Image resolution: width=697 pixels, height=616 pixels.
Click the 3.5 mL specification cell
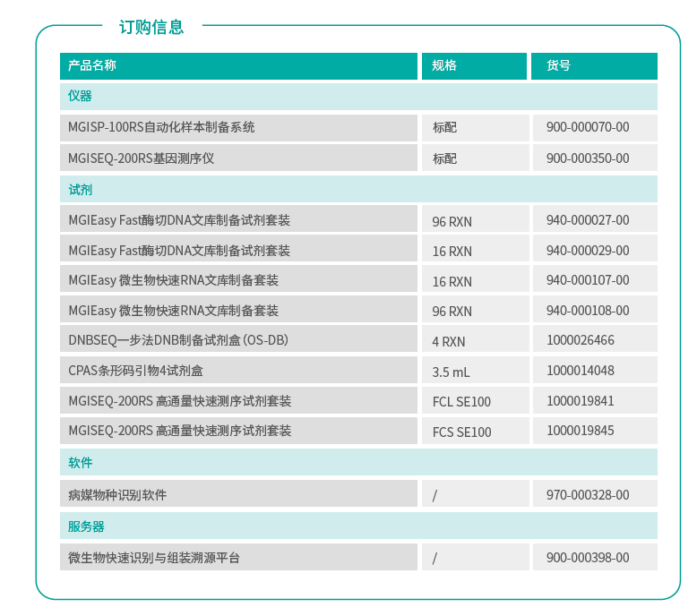(452, 372)
